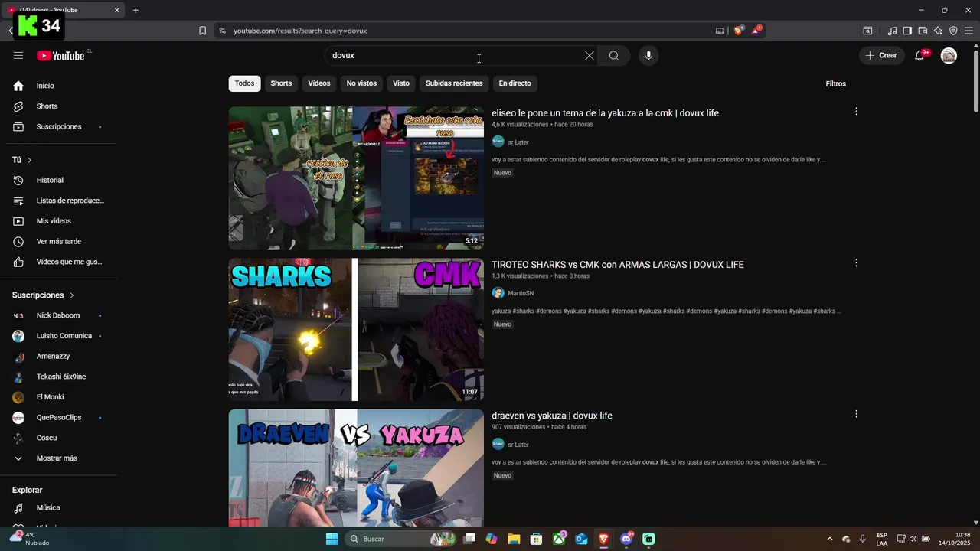The width and height of the screenshot is (980, 551).
Task: Select the Shorts filter chip
Action: click(x=281, y=83)
